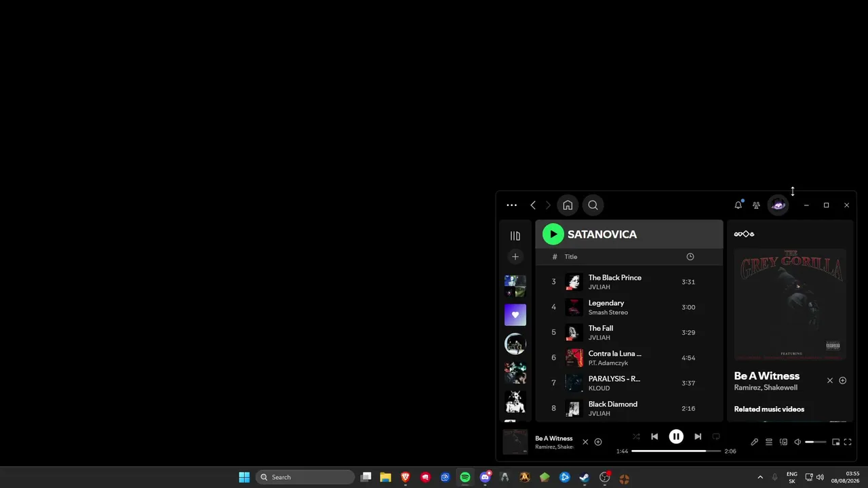
Task: Click the taskbar Search box
Action: point(305,477)
